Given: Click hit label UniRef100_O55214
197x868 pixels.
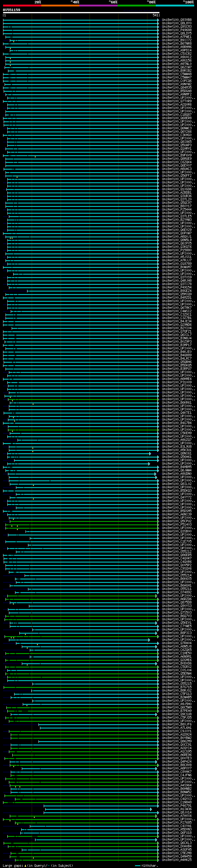Looking at the screenshot, I should tap(177, 575).
